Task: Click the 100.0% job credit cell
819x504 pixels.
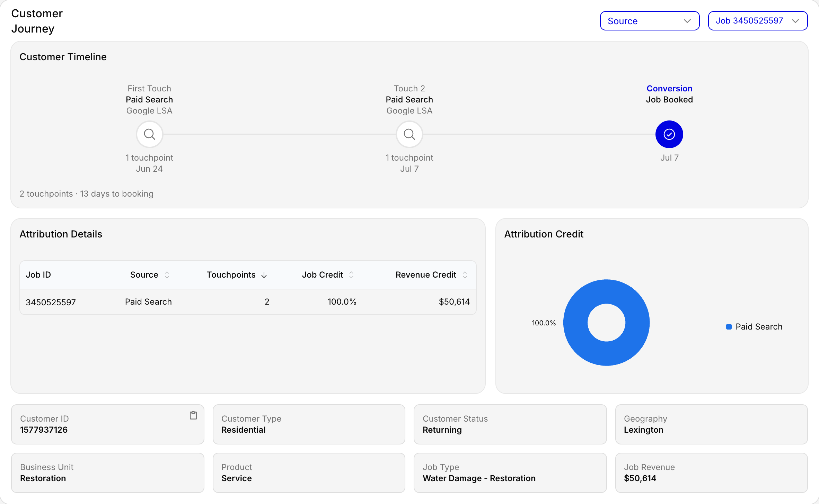Action: point(342,302)
